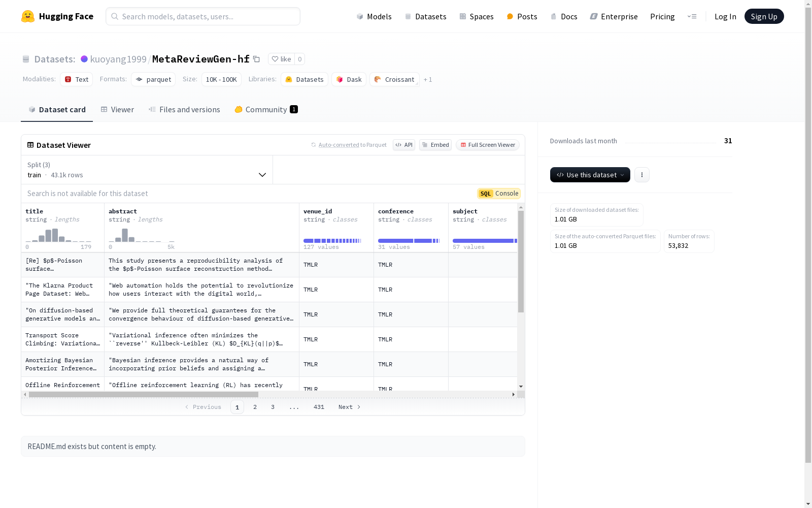Viewport: 812px width, 508px height.
Task: Expand the +1 more libraries
Action: [x=428, y=80]
